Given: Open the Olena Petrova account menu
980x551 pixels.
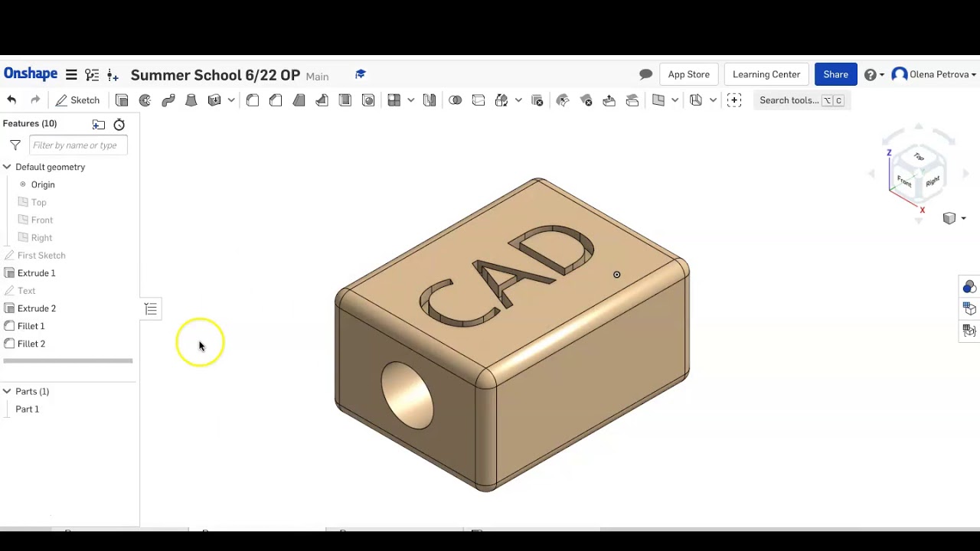Looking at the screenshot, I should 934,74.
